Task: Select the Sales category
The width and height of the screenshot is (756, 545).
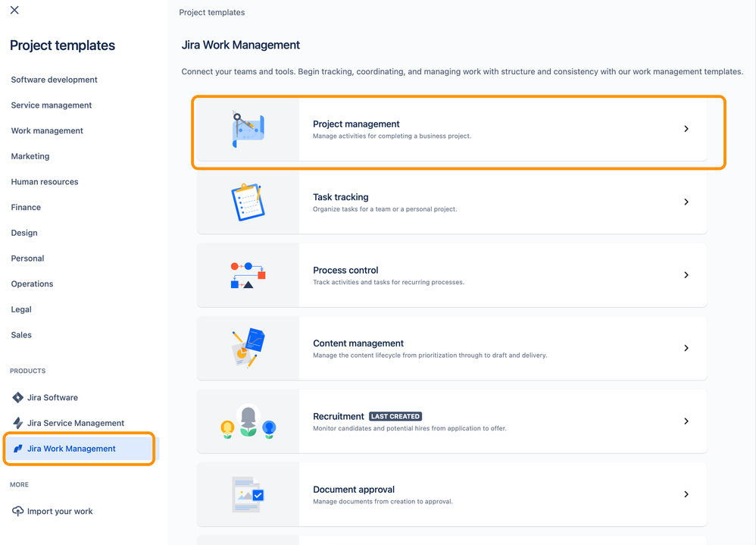Action: (x=21, y=335)
